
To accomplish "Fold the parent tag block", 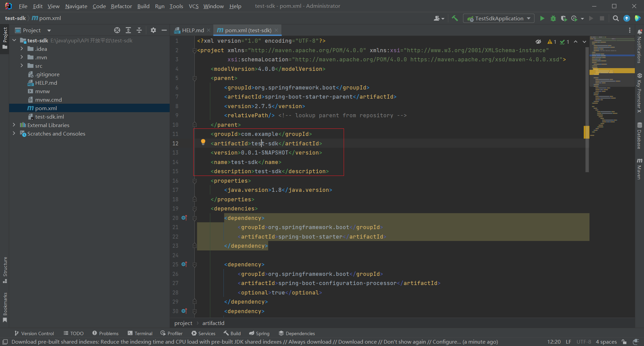I will click(195, 78).
